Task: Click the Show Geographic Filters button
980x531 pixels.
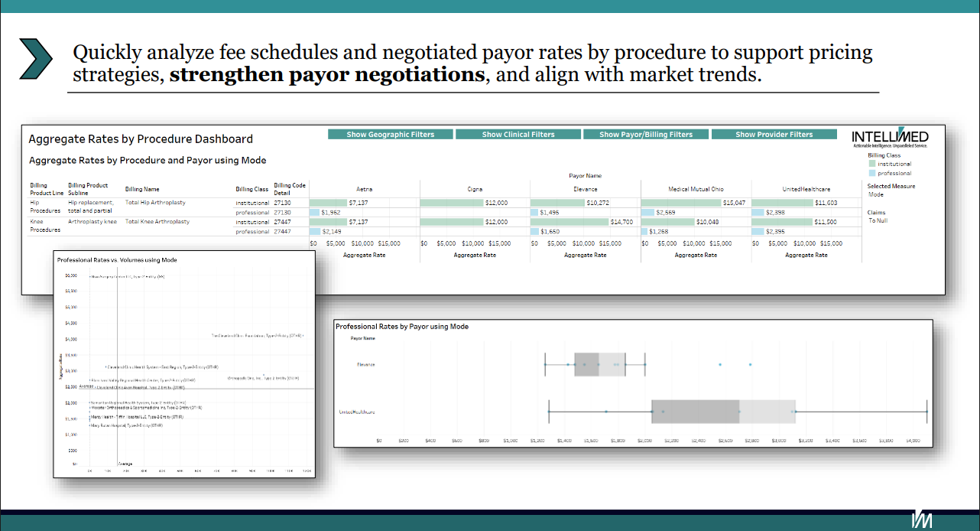Action: 390,133
